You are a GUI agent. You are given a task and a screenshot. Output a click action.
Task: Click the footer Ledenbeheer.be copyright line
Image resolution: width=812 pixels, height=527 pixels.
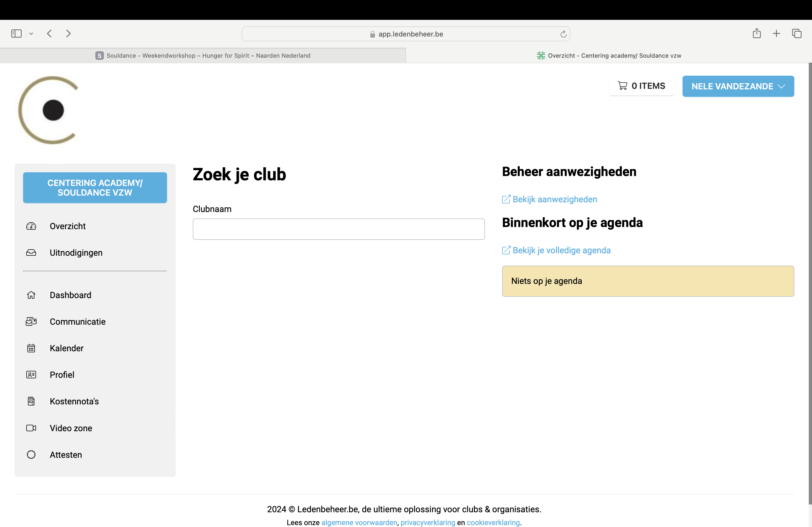404,509
